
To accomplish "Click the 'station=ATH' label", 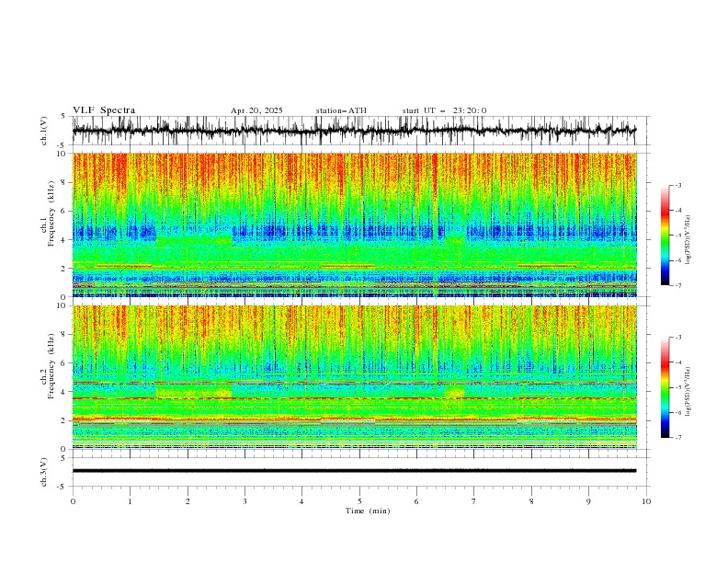I will (x=341, y=110).
